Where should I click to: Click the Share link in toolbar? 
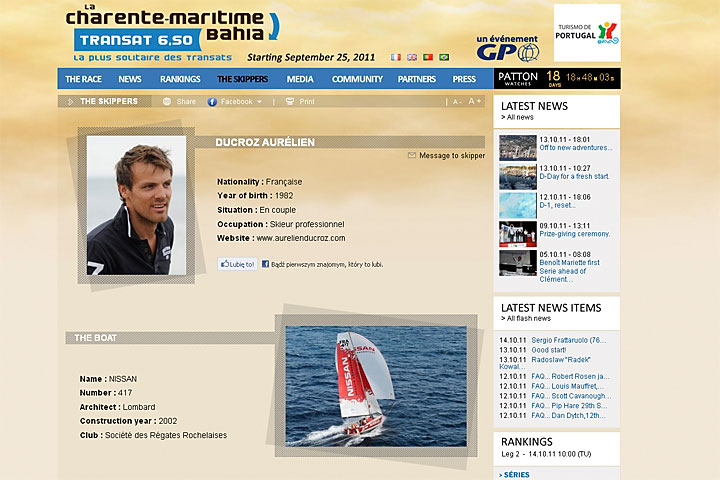186,102
